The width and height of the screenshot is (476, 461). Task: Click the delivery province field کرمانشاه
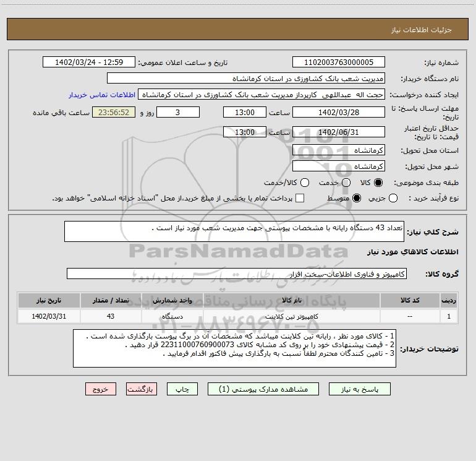pyautogui.click(x=339, y=150)
